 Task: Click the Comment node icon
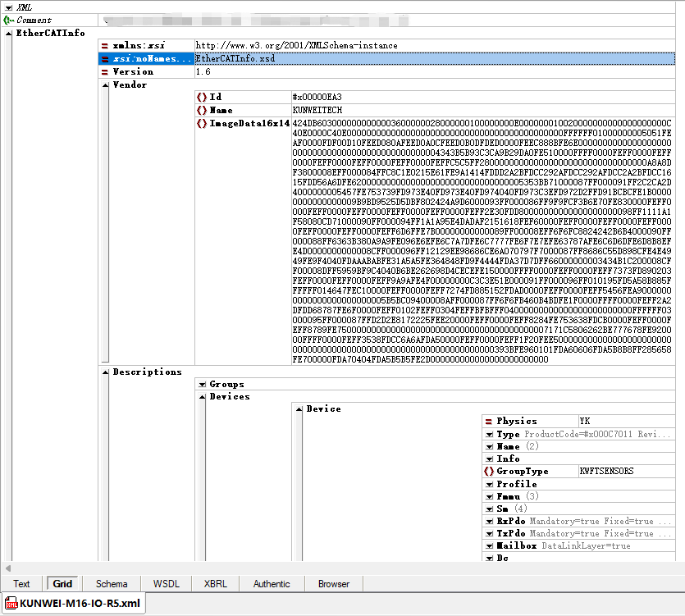coord(8,21)
